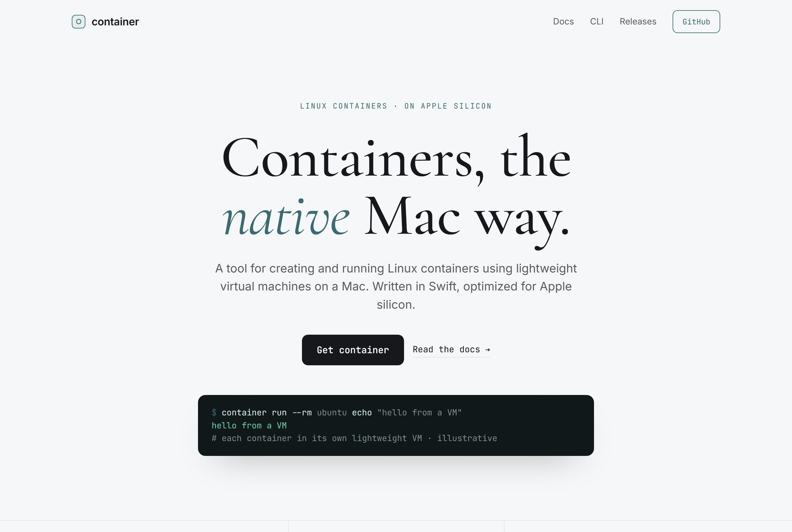Follow the "Read the docs →" link
The image size is (792, 532).
pyautogui.click(x=451, y=350)
